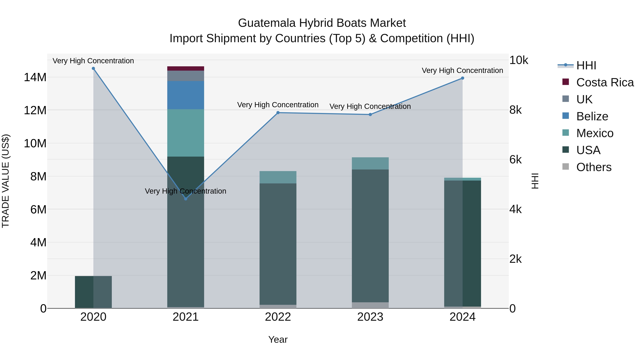Viewport: 644px width, 362px height.
Task: Click the 2022 x-axis label
Action: 278,317
